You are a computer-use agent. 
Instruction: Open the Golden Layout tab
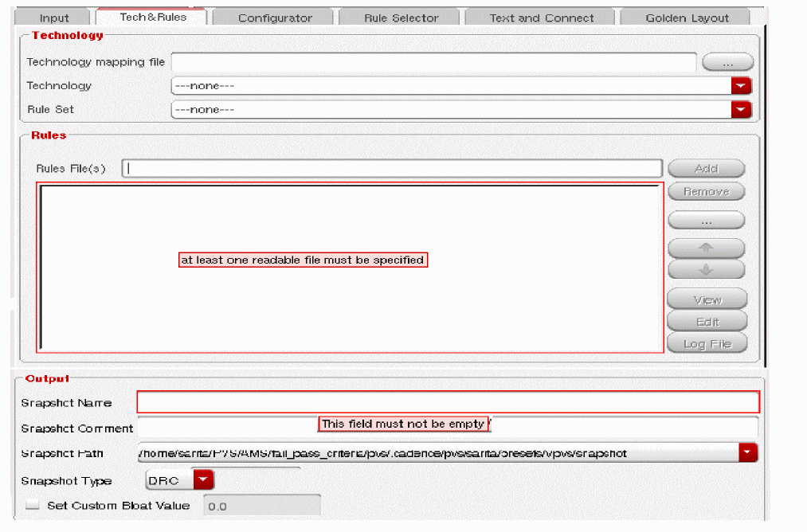coord(687,18)
